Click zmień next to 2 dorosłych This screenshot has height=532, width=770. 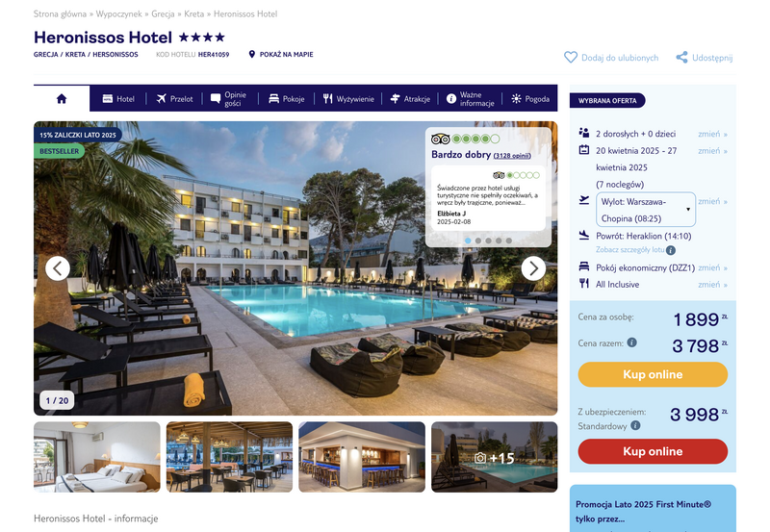tap(712, 134)
